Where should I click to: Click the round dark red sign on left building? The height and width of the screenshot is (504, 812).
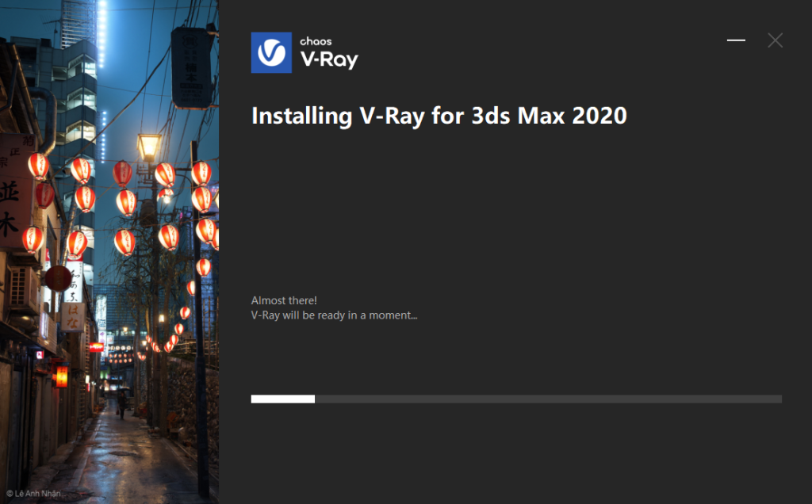click(x=57, y=278)
